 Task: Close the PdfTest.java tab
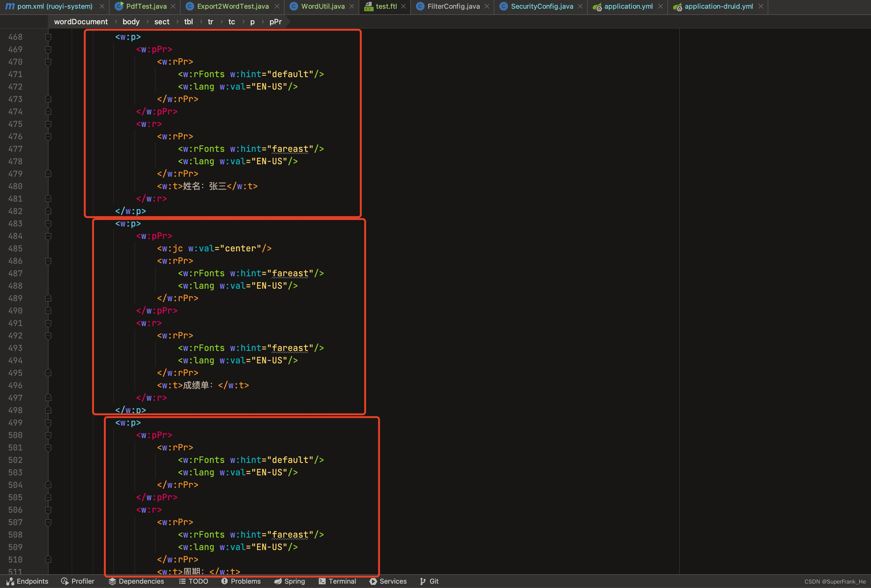173,6
